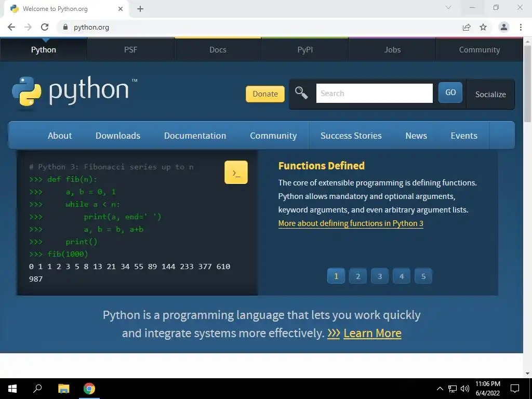This screenshot has height=399, width=532.
Task: Open the Chrome three-dot menu
Action: click(x=521, y=27)
